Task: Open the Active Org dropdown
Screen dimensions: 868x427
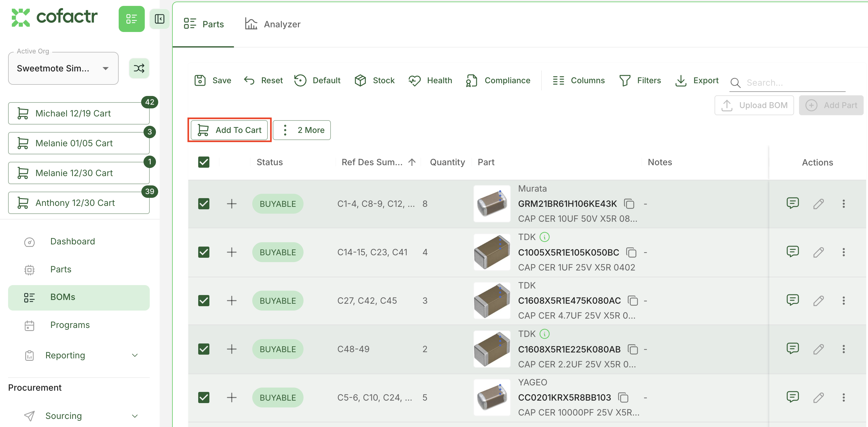Action: click(x=63, y=68)
